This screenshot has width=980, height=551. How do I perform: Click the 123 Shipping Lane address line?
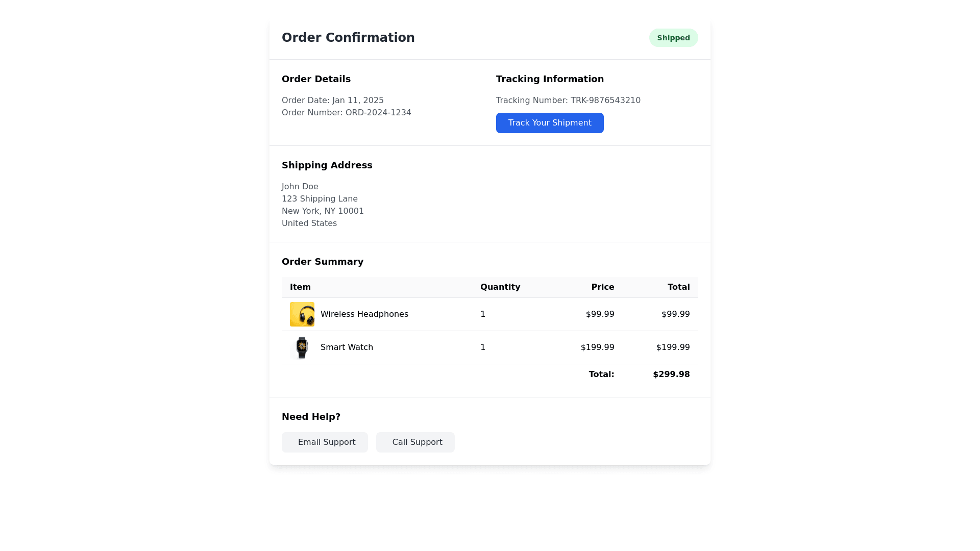(x=320, y=199)
